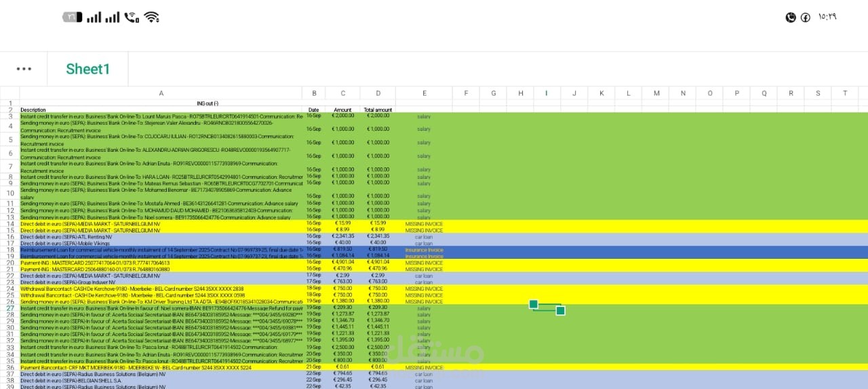
Task: Select column B header
Action: point(313,93)
